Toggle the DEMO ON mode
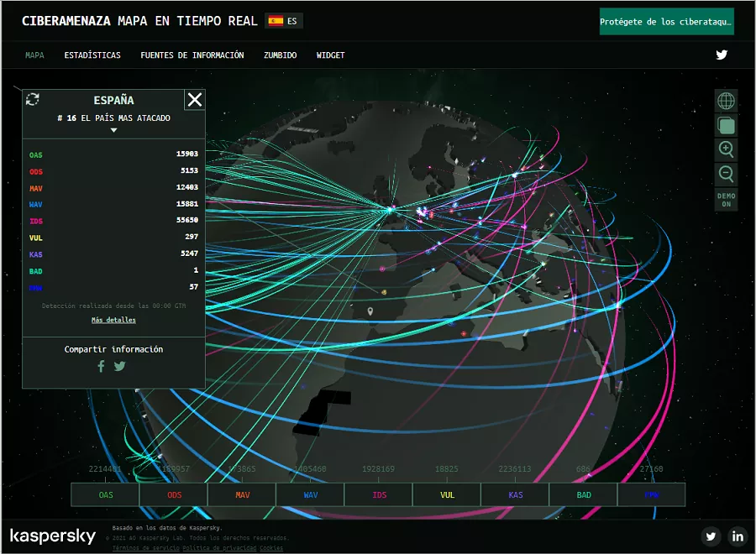This screenshot has width=756, height=554. 727,200
